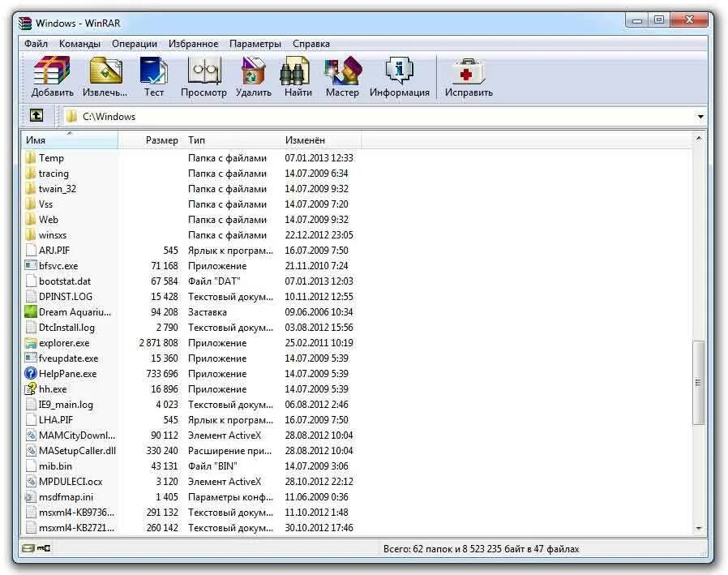Select the LHA.PIF file name

pyautogui.click(x=56, y=420)
